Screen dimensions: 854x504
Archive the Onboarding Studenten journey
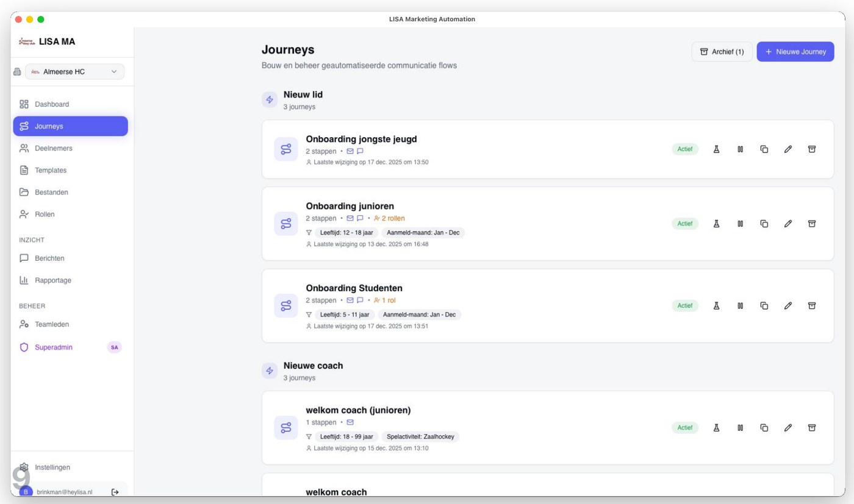[812, 306]
